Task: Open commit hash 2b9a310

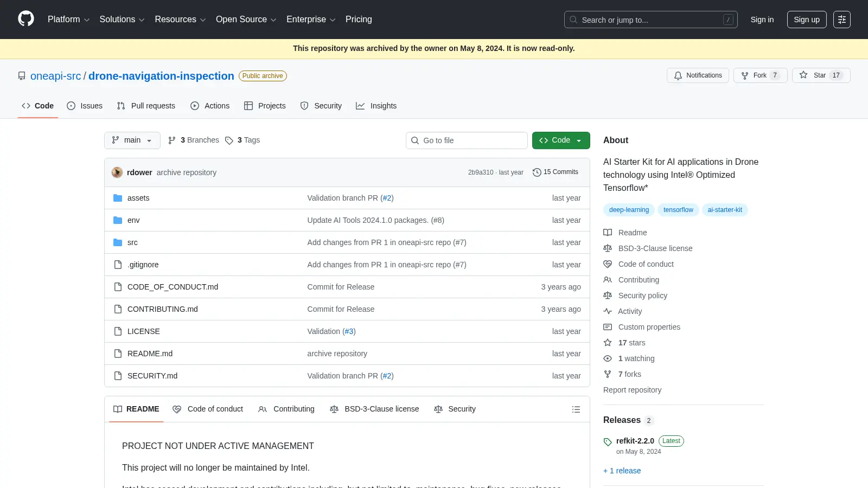Action: click(481, 172)
